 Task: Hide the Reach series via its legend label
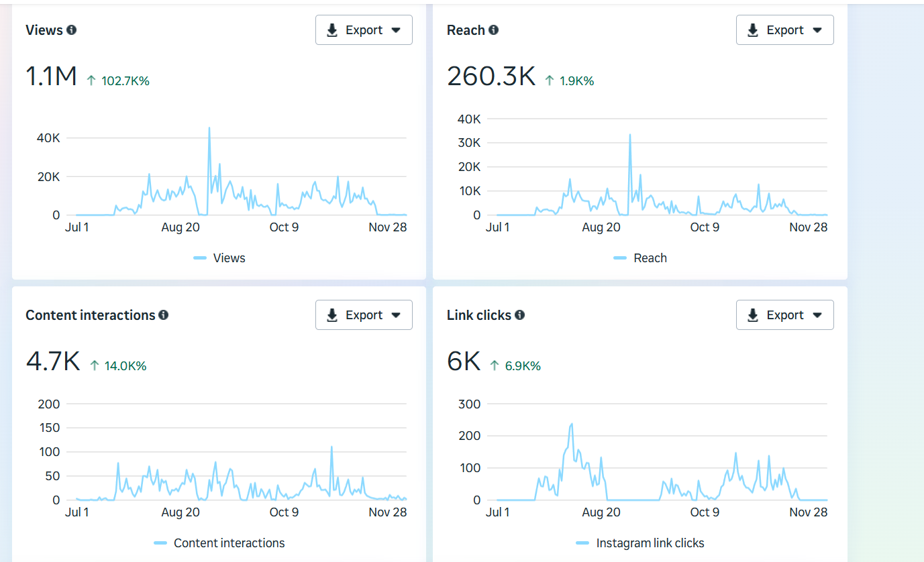click(x=650, y=258)
